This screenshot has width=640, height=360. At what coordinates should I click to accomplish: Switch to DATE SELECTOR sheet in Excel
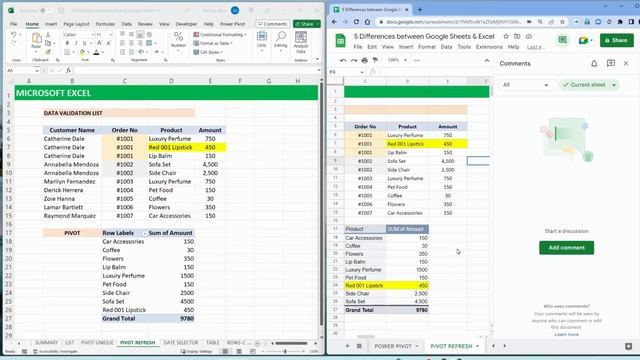pos(180,342)
